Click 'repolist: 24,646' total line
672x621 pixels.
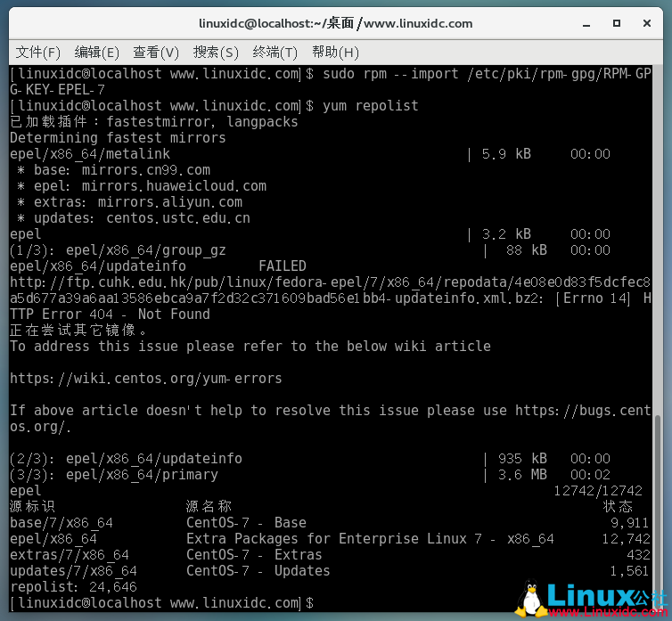(x=73, y=587)
